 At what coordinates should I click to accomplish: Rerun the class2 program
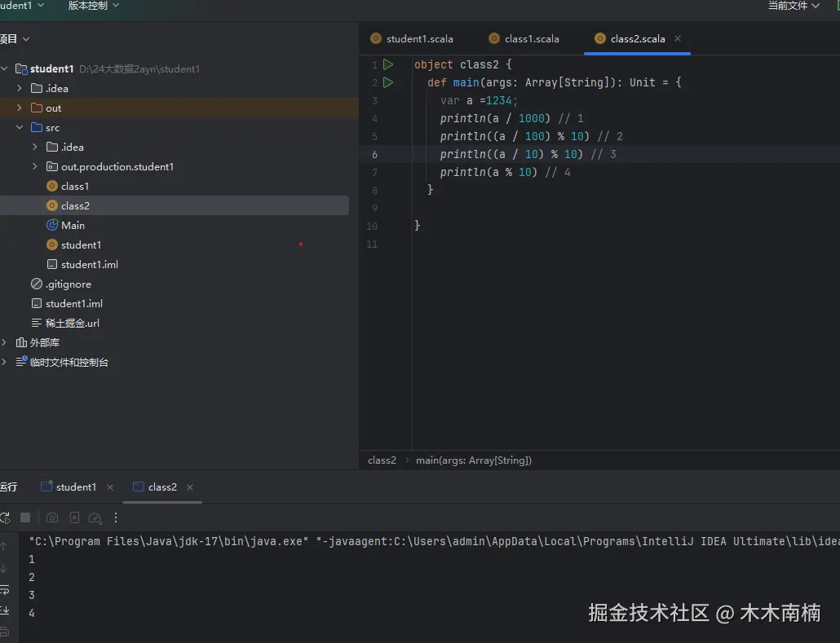click(6, 517)
